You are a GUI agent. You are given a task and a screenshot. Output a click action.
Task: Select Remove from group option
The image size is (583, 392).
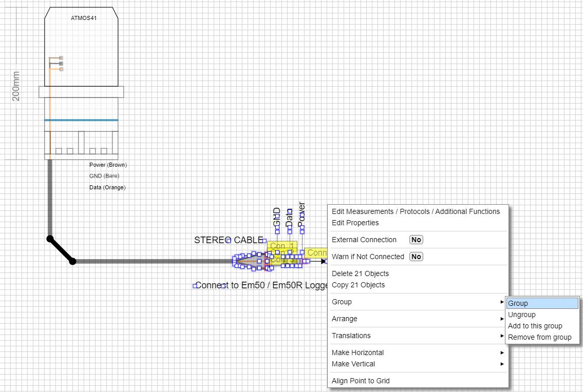(539, 337)
